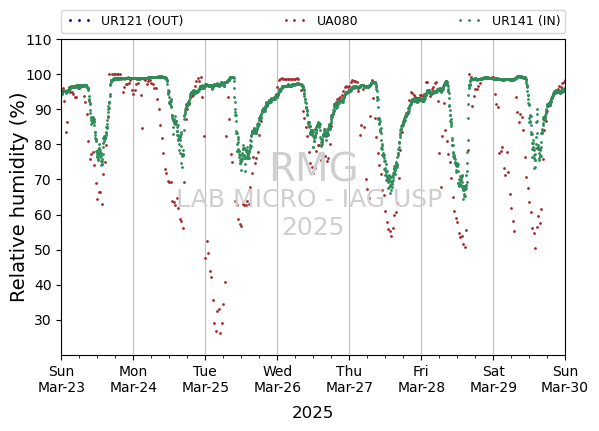
Task: Click the Sun Mar-30 date label
Action: [565, 379]
